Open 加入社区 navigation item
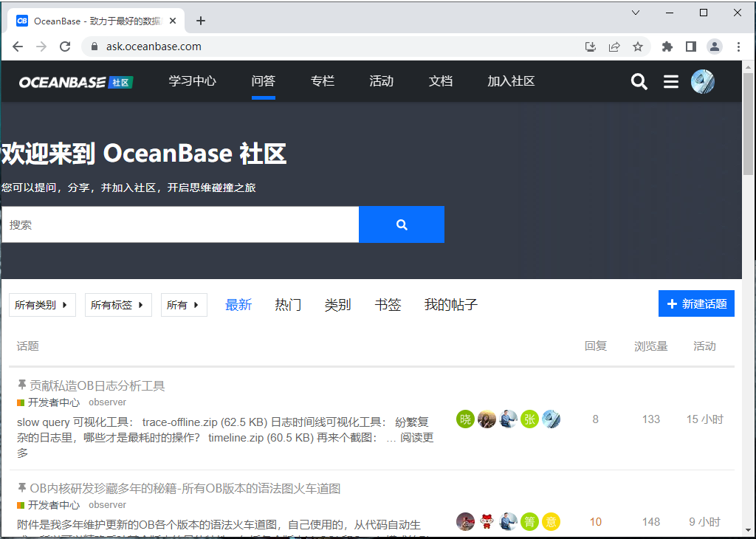Image resolution: width=756 pixels, height=539 pixels. point(511,81)
